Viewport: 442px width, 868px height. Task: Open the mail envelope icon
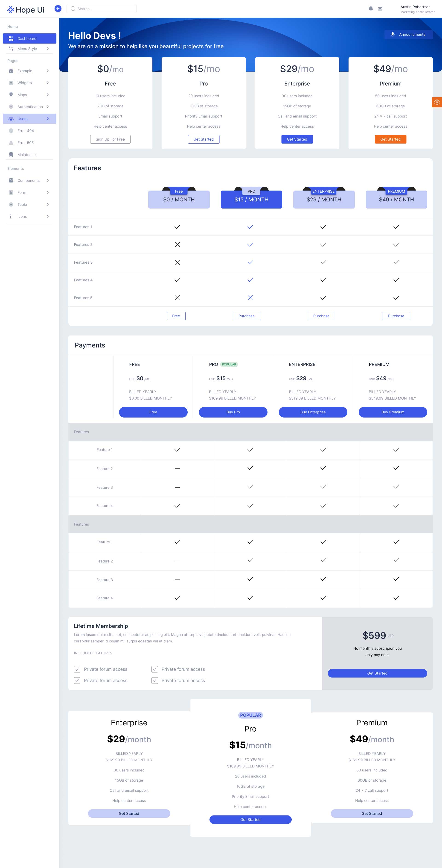tap(380, 9)
